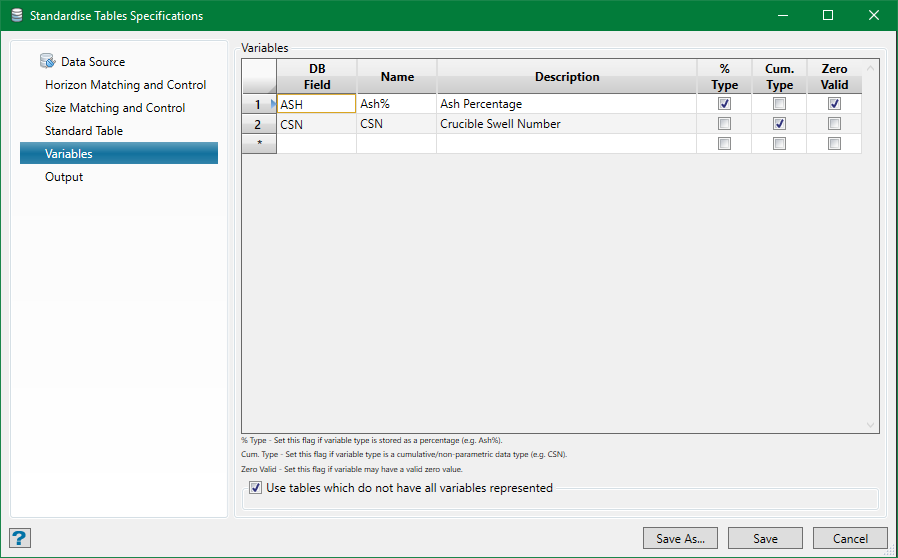Click the help question mark icon

pos(20,538)
